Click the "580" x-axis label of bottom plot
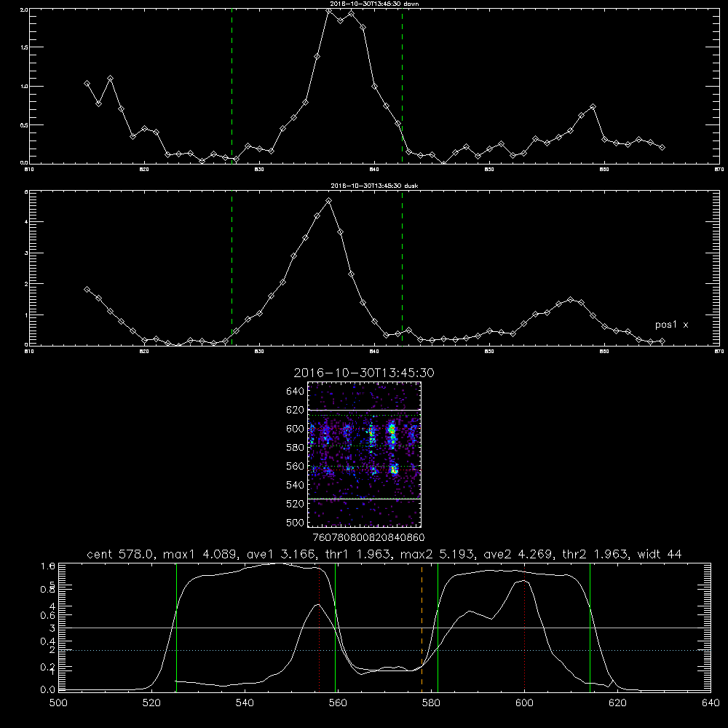The image size is (728, 728). tap(431, 703)
